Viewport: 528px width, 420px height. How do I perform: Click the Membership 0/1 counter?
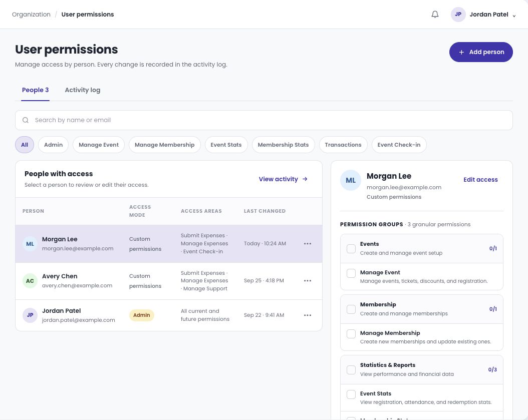coord(493,309)
